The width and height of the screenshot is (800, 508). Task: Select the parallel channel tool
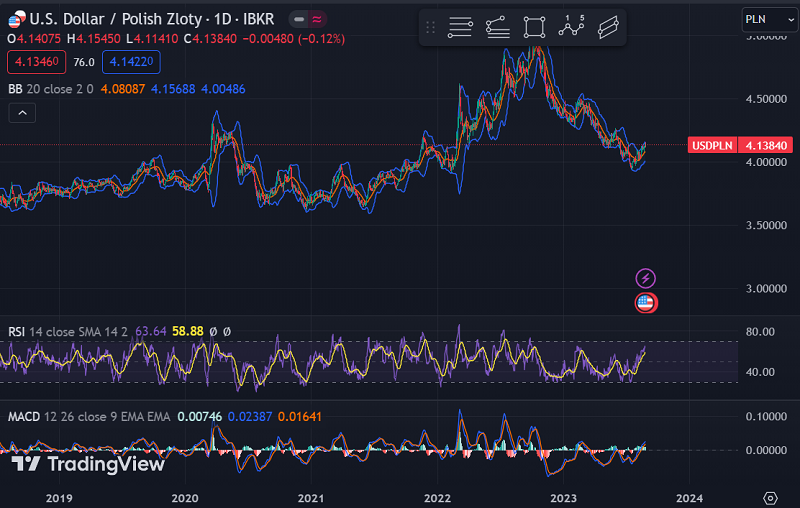[x=607, y=28]
